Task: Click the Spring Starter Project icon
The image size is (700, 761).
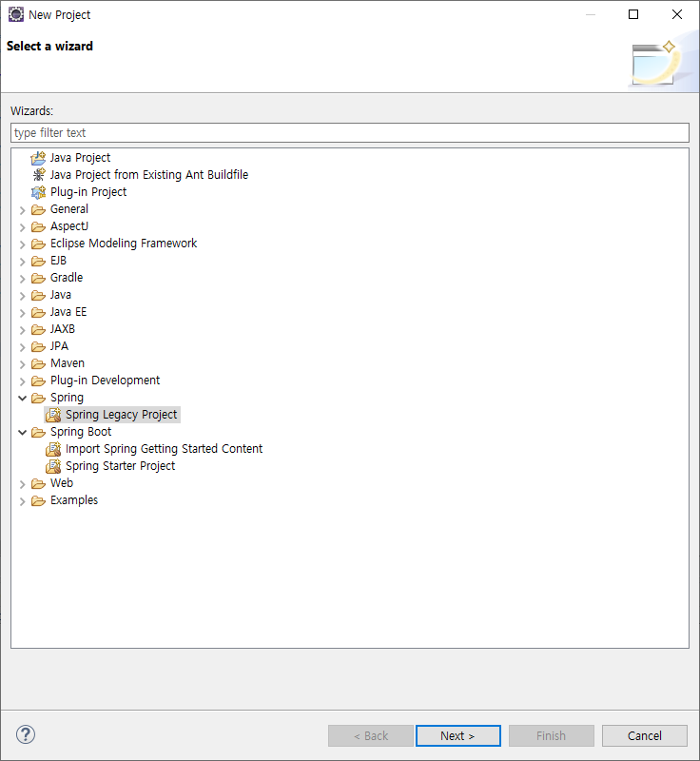Action: [53, 466]
